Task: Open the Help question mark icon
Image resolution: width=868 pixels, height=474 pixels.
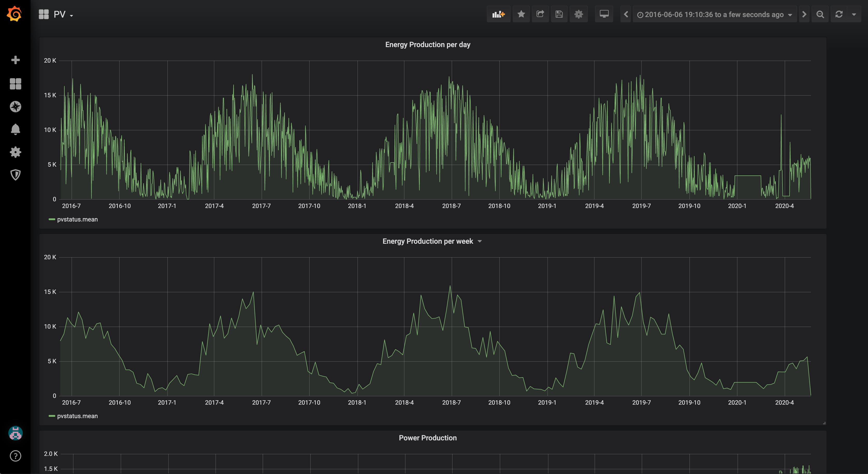Action: (15, 456)
